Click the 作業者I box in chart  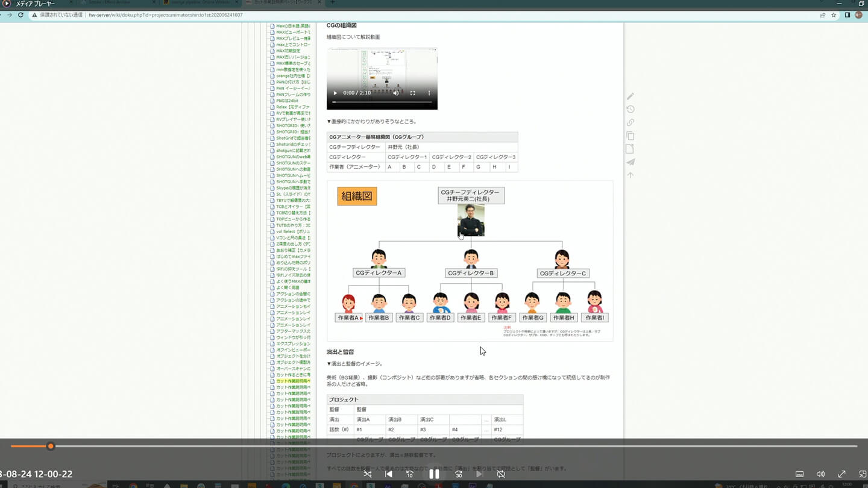tap(594, 318)
